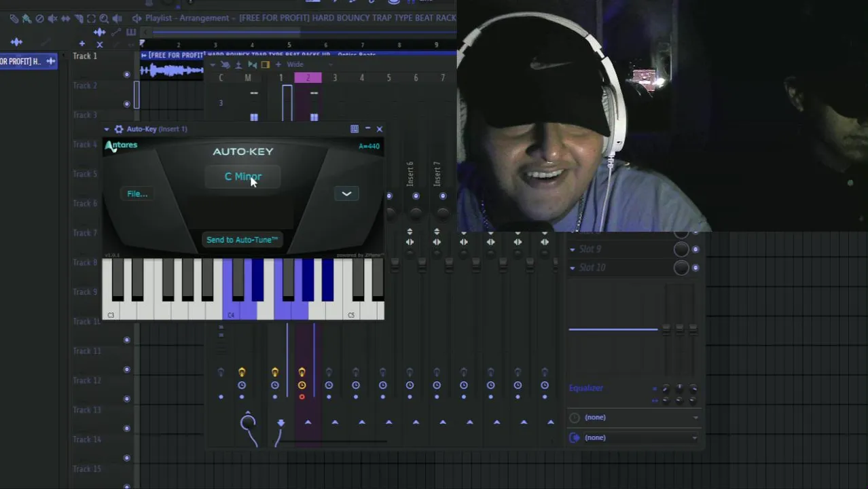Click the File... button in Auto-Key
The width and height of the screenshot is (868, 489).
(137, 194)
